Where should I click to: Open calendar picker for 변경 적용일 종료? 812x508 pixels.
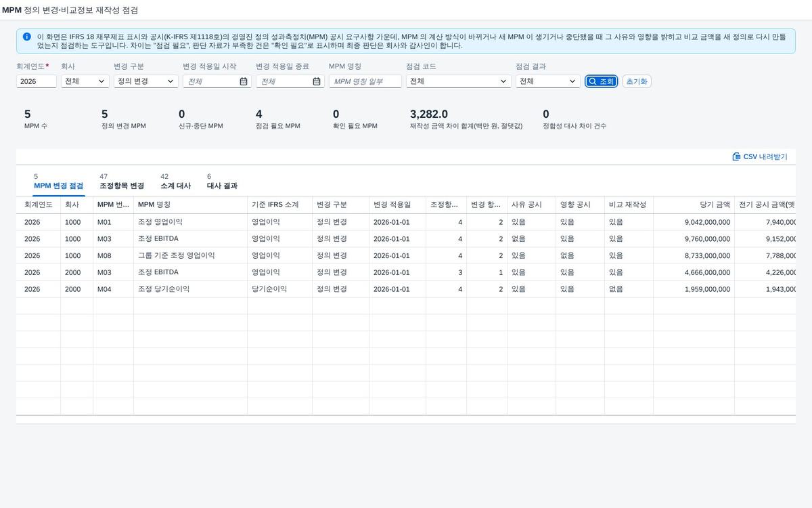coord(317,81)
